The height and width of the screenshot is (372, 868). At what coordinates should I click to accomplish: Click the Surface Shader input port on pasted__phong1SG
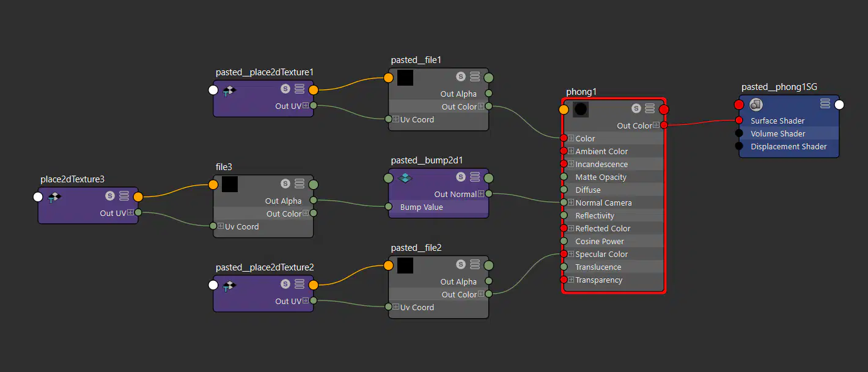[739, 121]
